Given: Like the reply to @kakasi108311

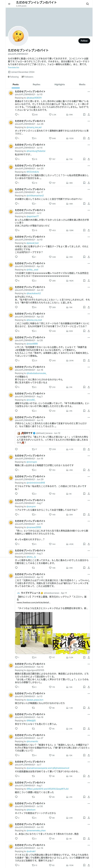Looking at the screenshot, I should 50,115.
